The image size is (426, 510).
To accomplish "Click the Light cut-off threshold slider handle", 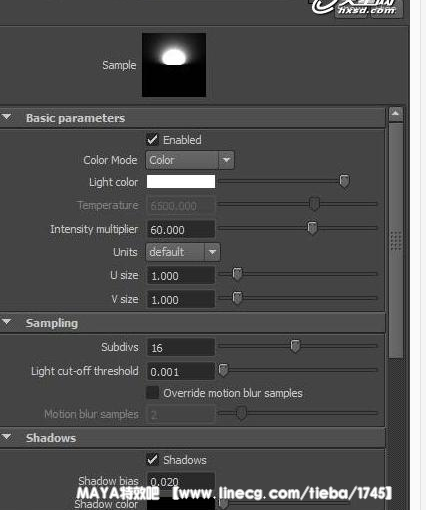I will [223, 370].
